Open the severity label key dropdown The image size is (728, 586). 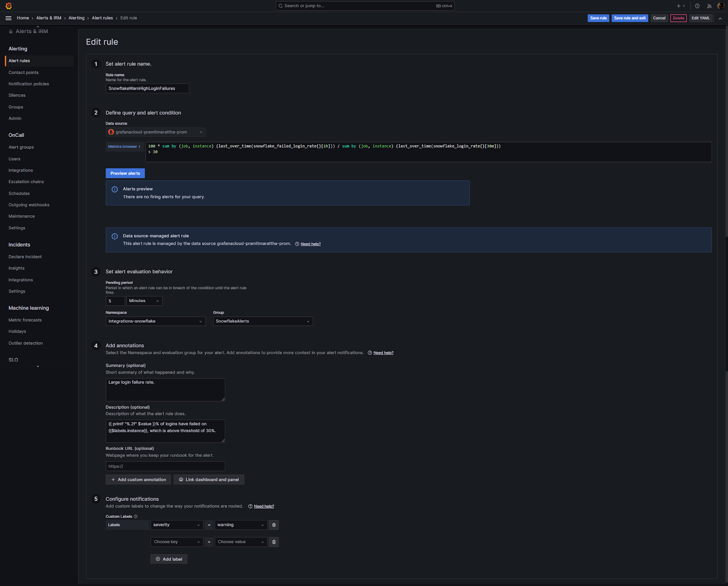click(177, 525)
